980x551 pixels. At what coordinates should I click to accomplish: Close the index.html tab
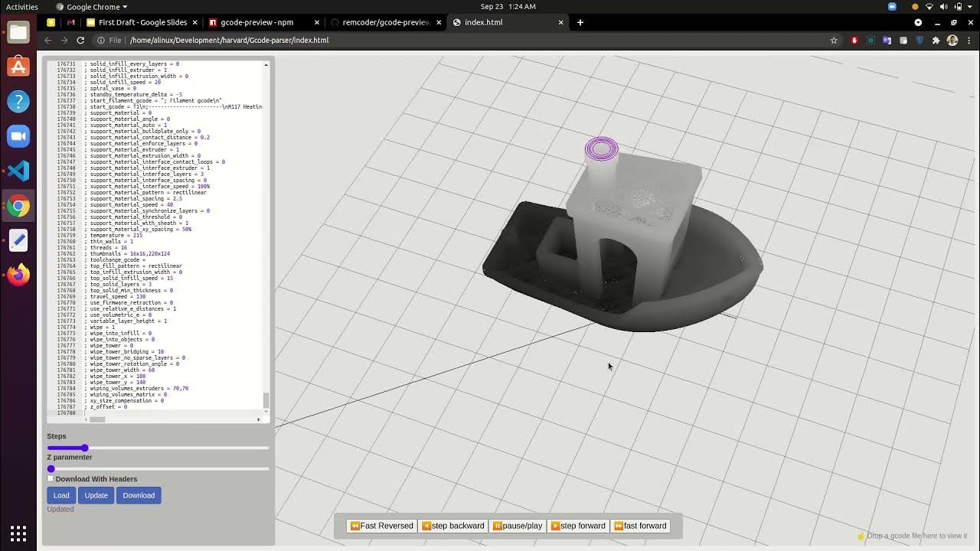point(560,22)
